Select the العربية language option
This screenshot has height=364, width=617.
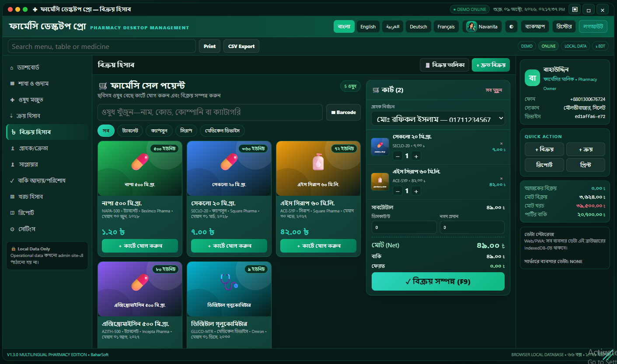(393, 27)
